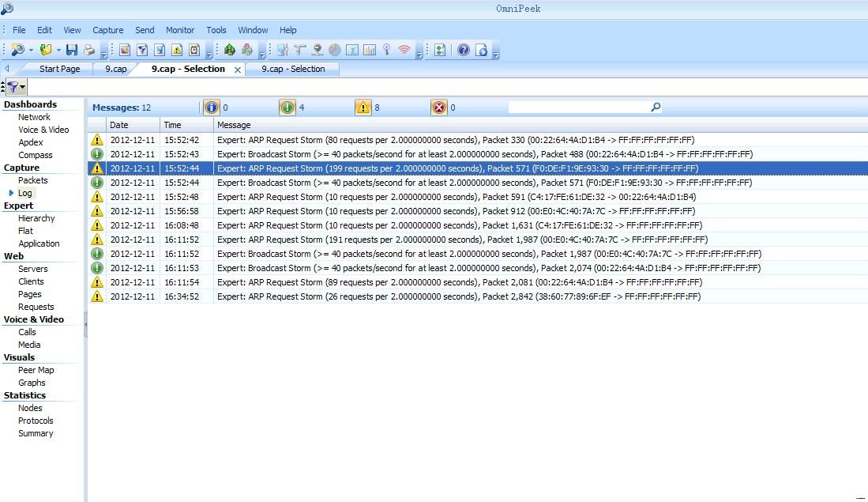Toggle minor severity messages filter showing 4

(x=287, y=108)
